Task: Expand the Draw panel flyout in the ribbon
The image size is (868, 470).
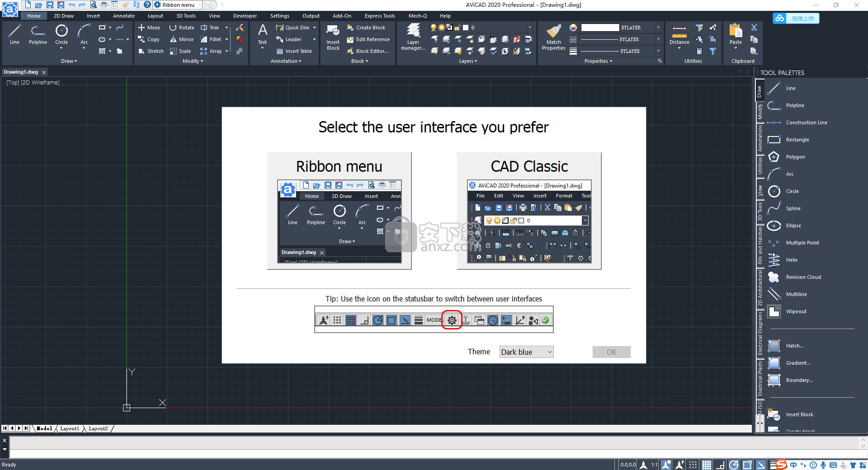Action: pos(69,61)
